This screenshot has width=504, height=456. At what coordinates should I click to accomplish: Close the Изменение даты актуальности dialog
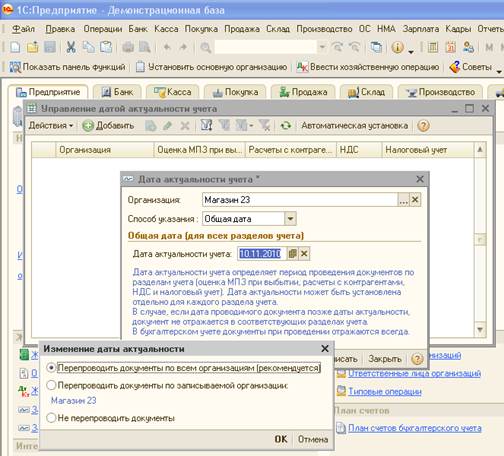325,349
